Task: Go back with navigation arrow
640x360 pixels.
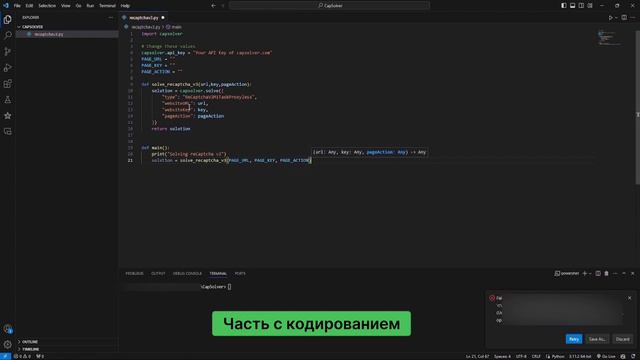Action: coord(213,6)
